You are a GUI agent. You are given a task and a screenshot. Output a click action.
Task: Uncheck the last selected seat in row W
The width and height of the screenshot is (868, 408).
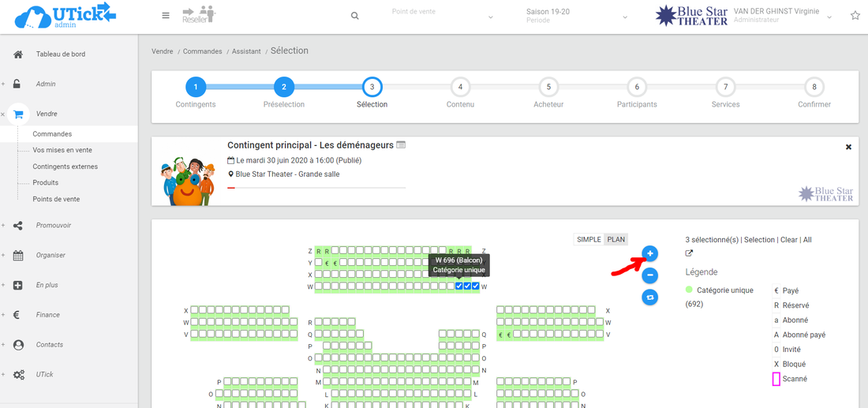point(476,286)
